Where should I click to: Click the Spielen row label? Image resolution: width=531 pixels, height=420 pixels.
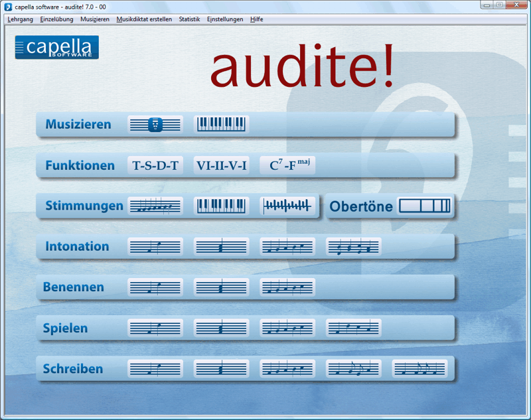pos(65,328)
